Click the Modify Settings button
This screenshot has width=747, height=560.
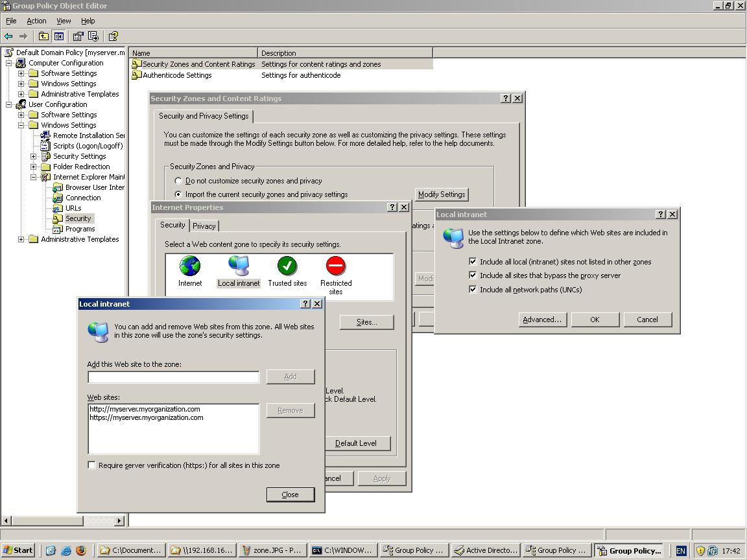[441, 194]
